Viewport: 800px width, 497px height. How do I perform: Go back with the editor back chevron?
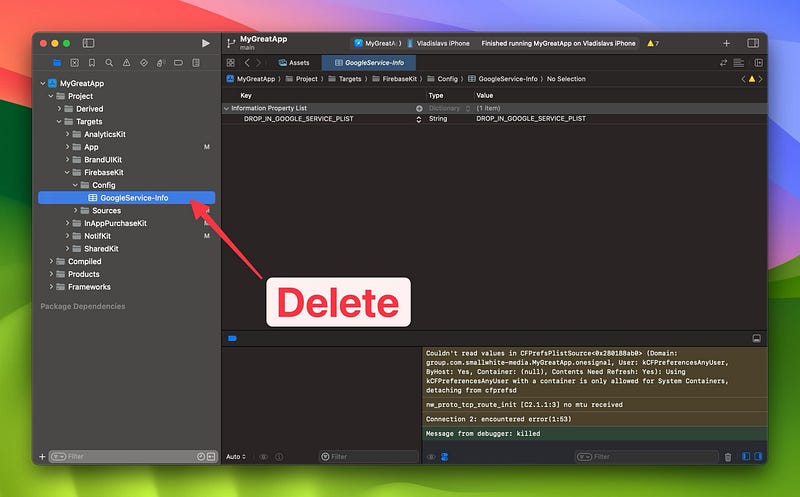(247, 63)
